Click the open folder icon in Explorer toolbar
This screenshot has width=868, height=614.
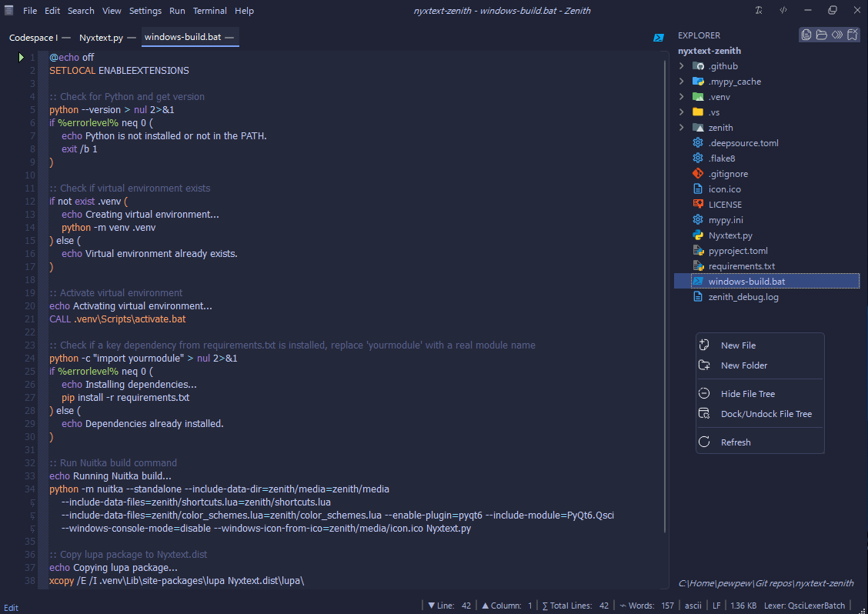(821, 35)
